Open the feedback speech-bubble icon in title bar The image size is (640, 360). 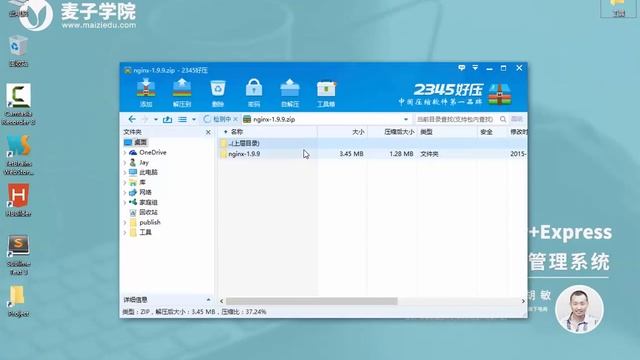coord(462,68)
